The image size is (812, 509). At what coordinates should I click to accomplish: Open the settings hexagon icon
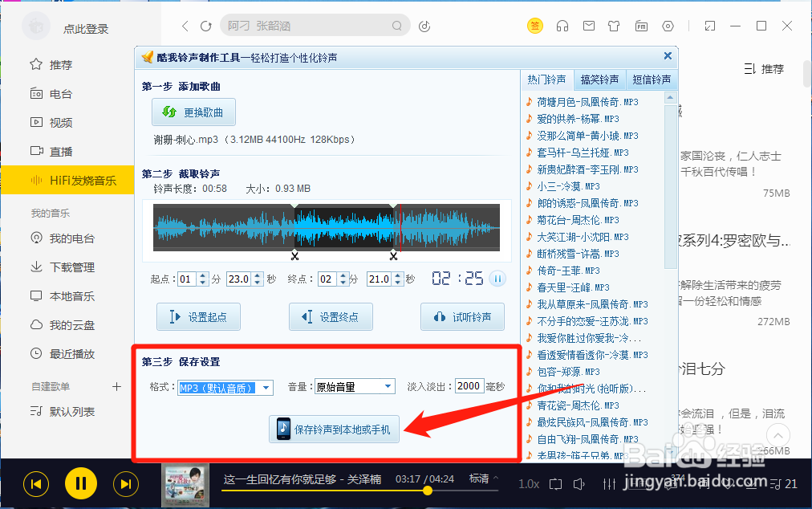pos(668,26)
